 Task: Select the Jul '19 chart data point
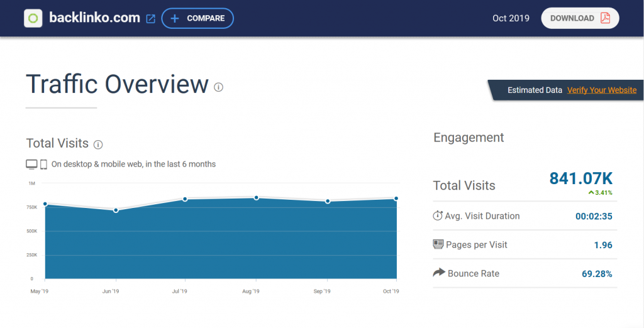tap(186, 199)
